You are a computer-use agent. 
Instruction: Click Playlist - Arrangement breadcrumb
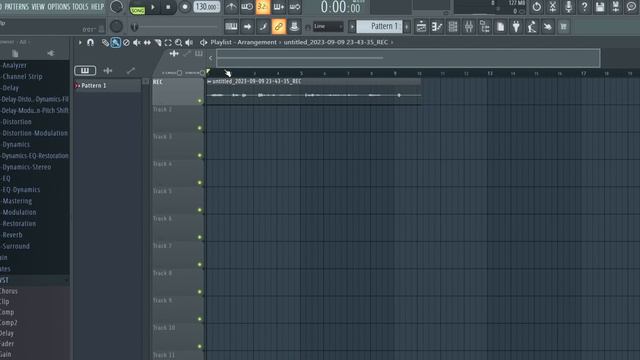244,42
